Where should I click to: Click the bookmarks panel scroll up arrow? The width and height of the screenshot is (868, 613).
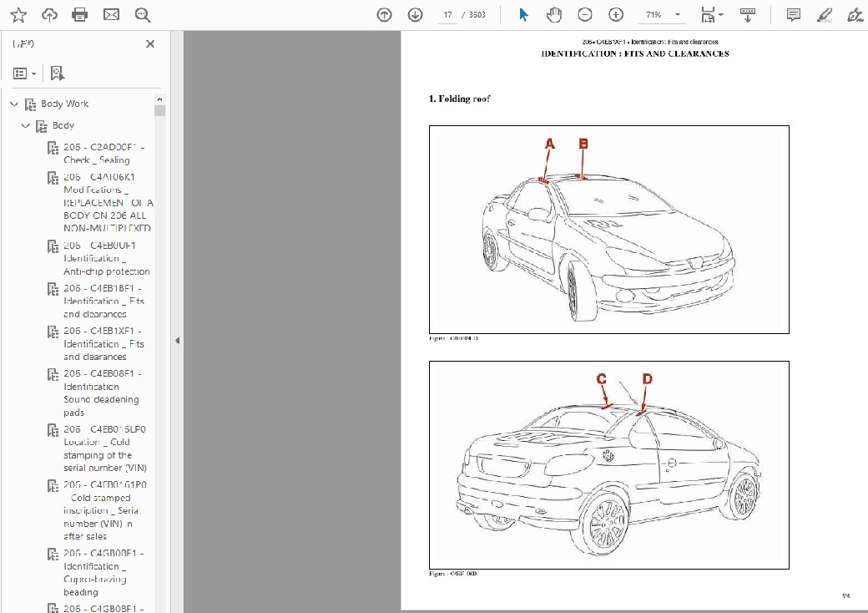point(160,99)
